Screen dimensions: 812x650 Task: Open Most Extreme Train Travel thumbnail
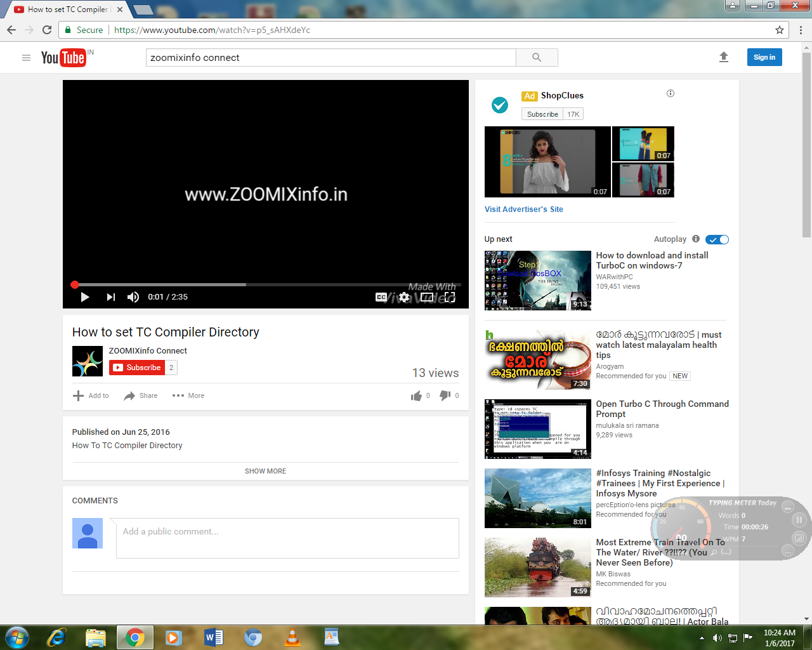coord(538,567)
